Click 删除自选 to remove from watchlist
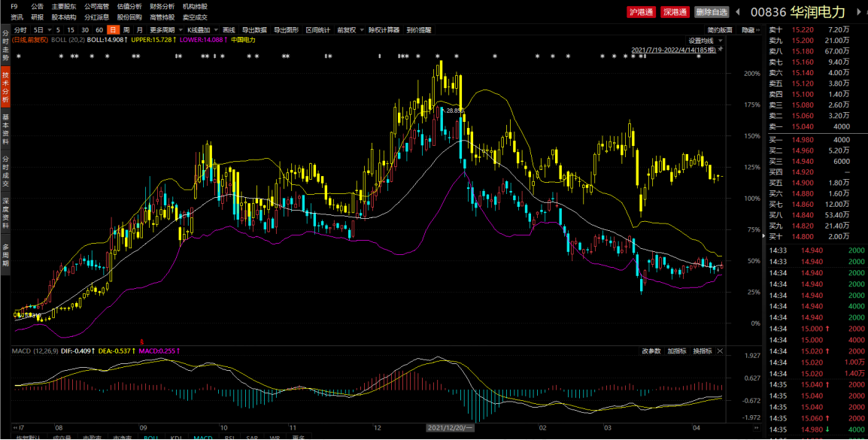 (712, 12)
